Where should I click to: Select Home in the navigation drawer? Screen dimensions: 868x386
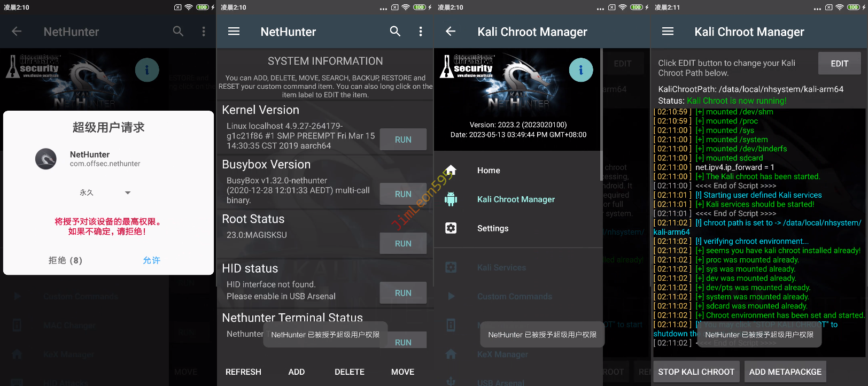pos(489,171)
